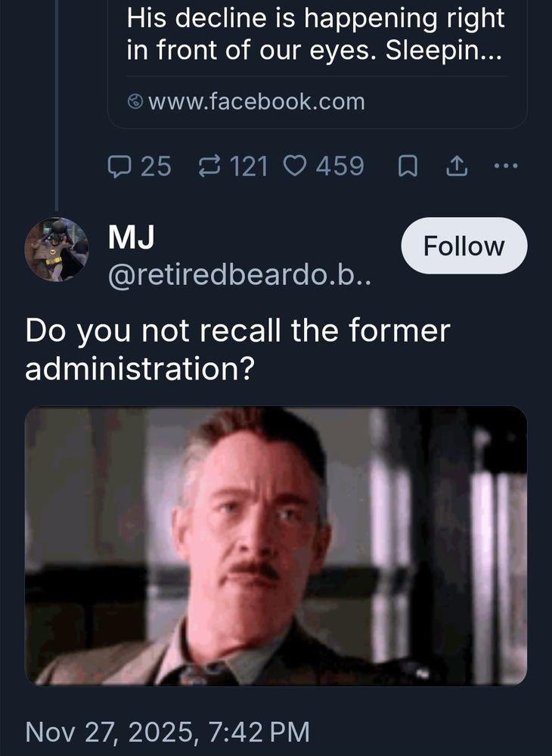Click the globe icon beside facebook.com
This screenshot has width=552, height=756.
coord(135,102)
